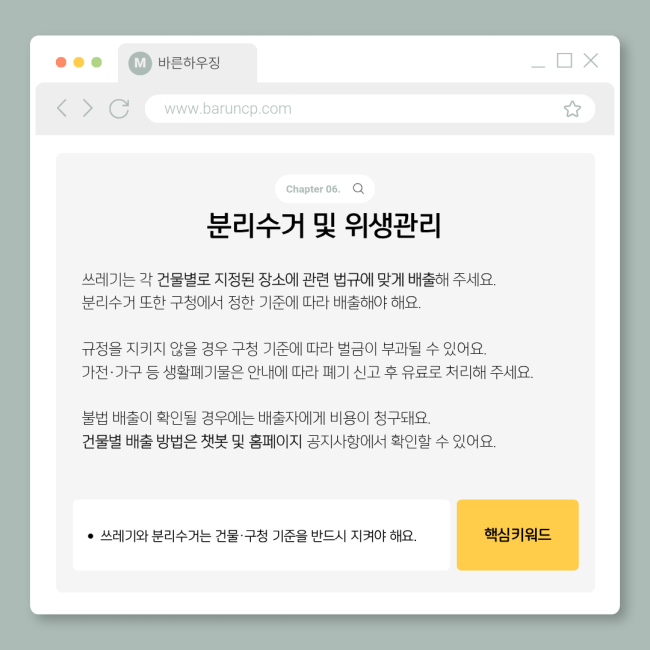Click the 분리수거 및 위생관리 heading
Screen dimensions: 650x650
324,225
